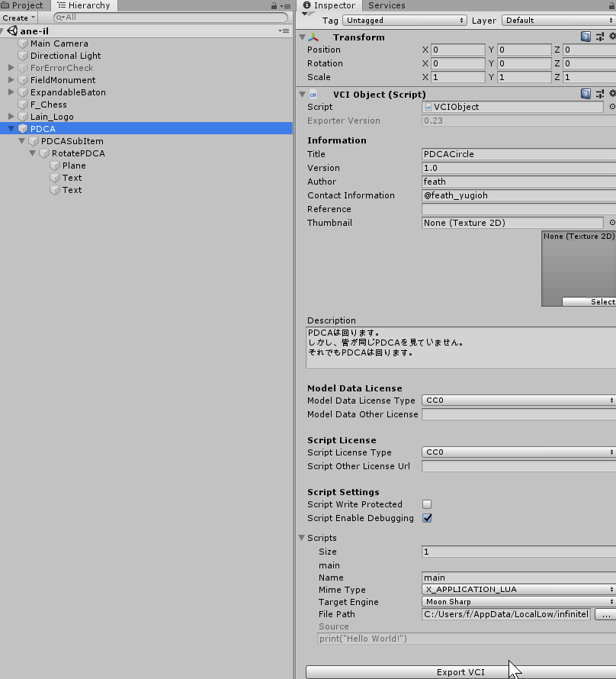Expand FieldMonument object in hierarchy

[x=11, y=79]
